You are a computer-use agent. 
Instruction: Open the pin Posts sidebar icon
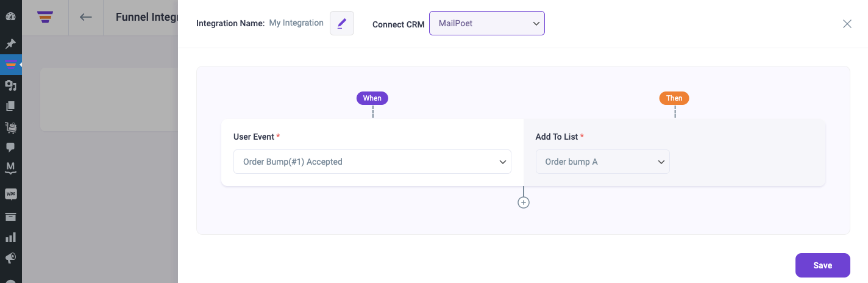click(10, 44)
